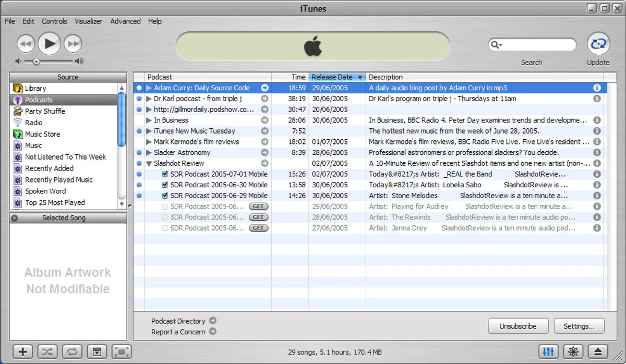Viewport: 626px width, 364px height.
Task: Uncheck SDR Podcast 2005-06-30 Mobile
Action: (x=165, y=185)
